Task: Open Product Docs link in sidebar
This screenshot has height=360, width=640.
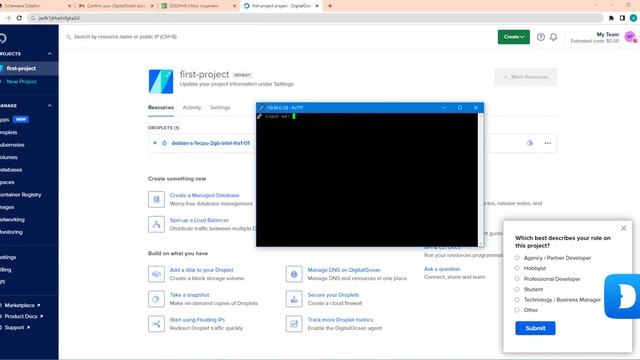Action: (x=23, y=316)
